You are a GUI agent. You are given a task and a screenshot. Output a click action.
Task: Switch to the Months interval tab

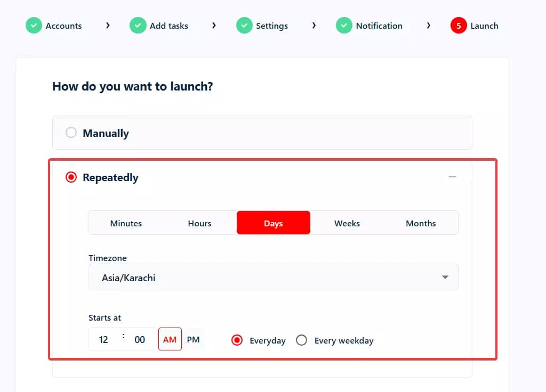pyautogui.click(x=421, y=223)
